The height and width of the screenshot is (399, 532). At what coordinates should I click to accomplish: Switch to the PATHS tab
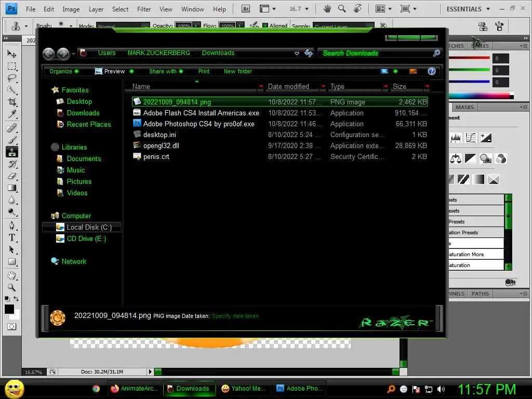coord(480,294)
